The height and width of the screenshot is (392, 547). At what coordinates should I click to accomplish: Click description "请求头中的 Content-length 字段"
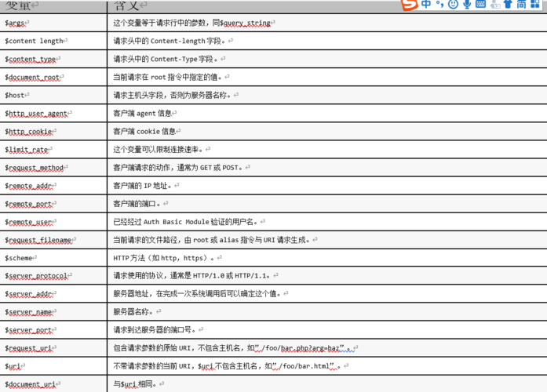(170, 41)
